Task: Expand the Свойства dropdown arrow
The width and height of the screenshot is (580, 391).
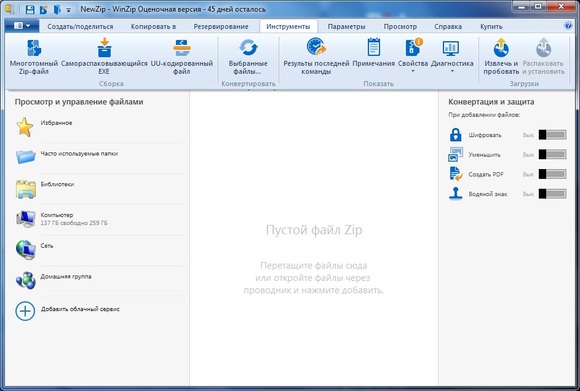Action: pyautogui.click(x=413, y=71)
